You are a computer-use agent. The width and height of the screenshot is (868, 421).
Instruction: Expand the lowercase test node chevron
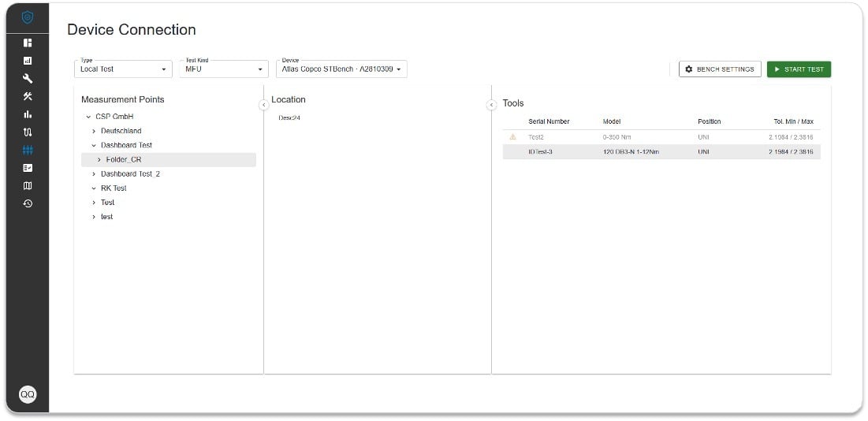[x=94, y=218]
